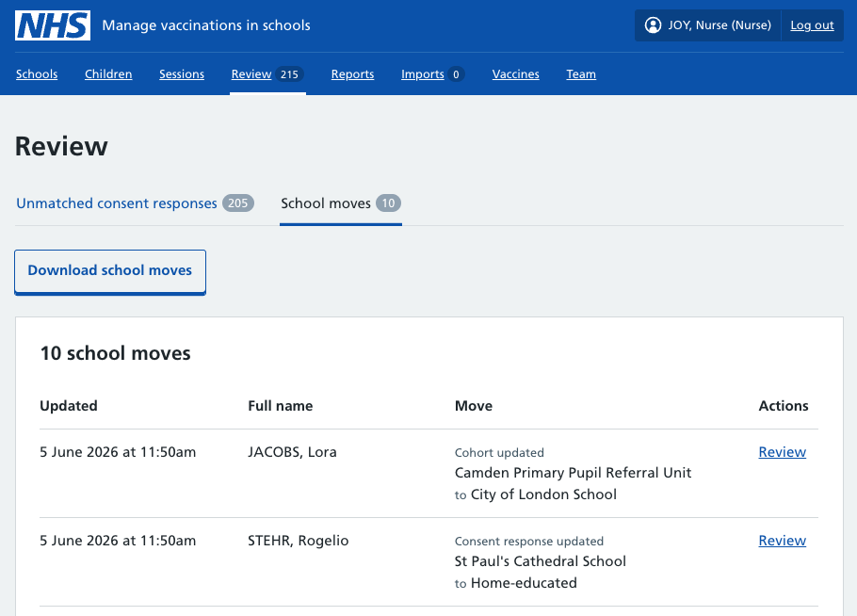The width and height of the screenshot is (857, 616).
Task: Go to the Children navigation item
Action: [x=108, y=73]
